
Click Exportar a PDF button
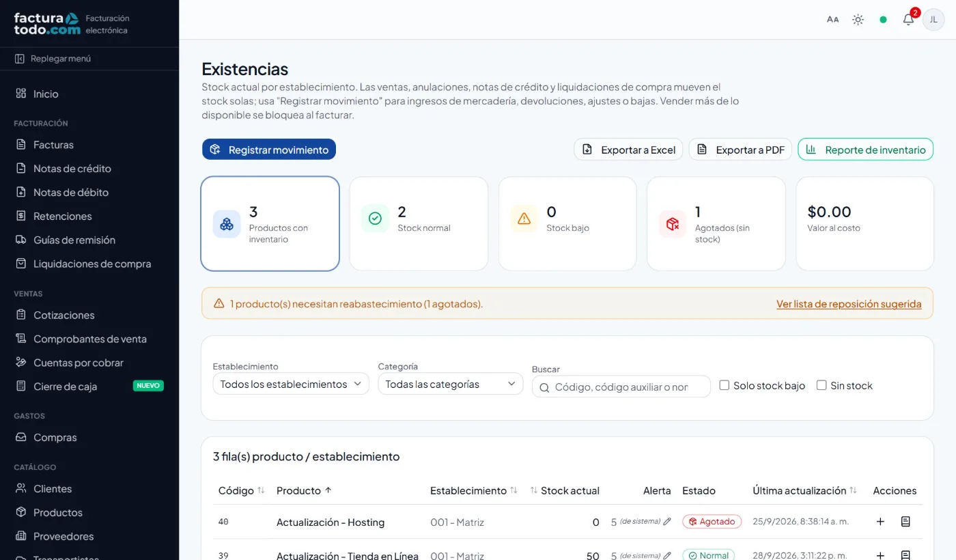click(740, 150)
